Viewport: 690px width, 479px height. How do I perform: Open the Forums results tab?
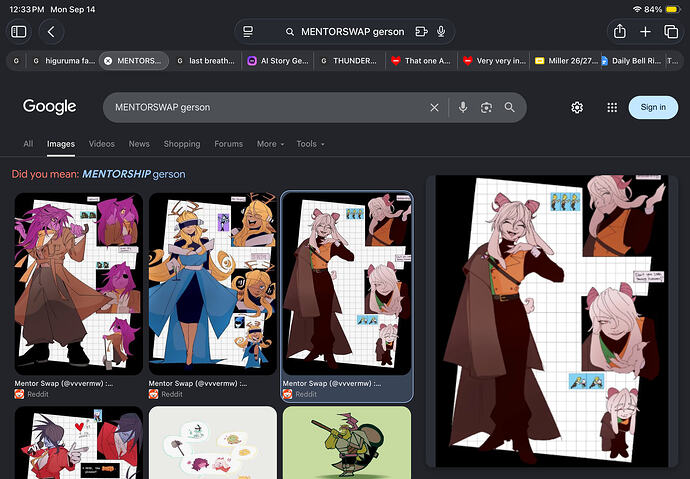(x=228, y=144)
